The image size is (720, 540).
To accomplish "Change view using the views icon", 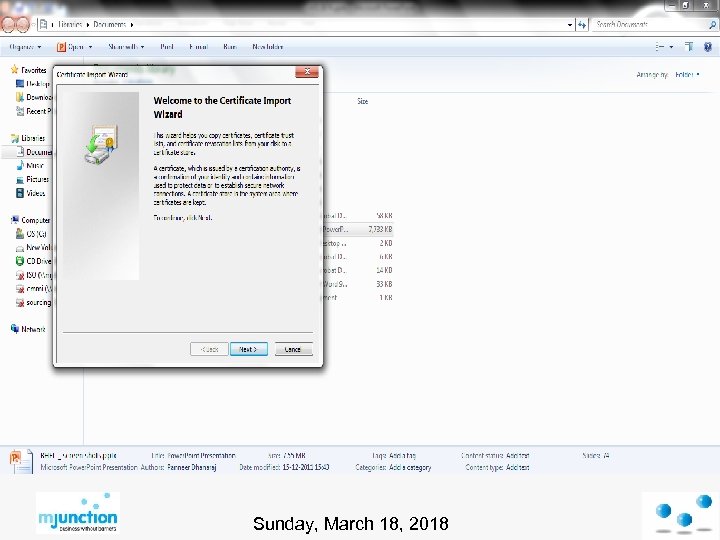I will pyautogui.click(x=660, y=47).
